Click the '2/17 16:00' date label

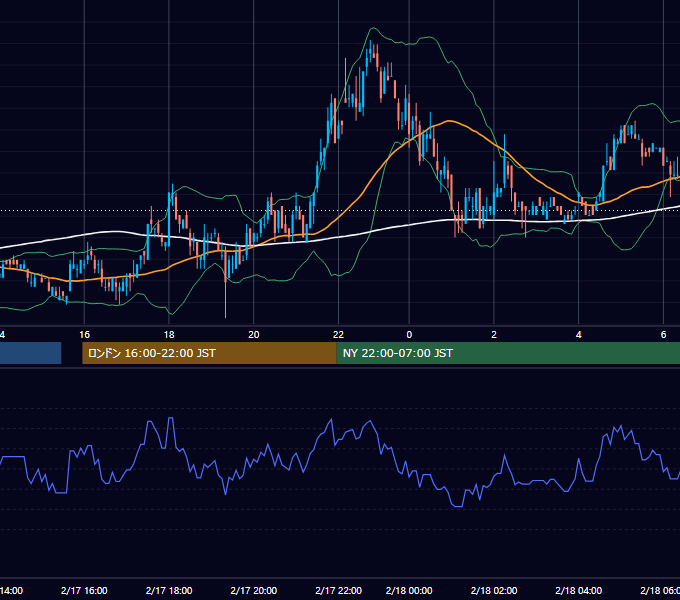coord(84,590)
